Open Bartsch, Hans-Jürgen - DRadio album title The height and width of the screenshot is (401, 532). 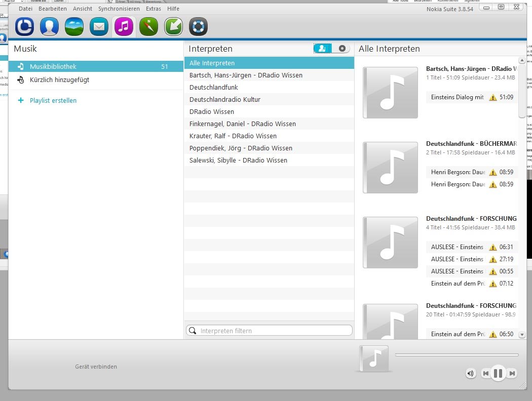click(471, 69)
